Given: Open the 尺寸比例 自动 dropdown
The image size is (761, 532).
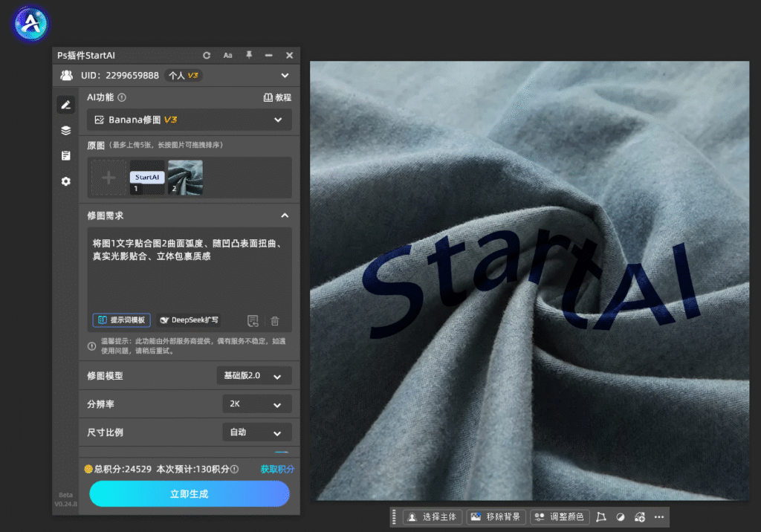Looking at the screenshot, I should (256, 432).
